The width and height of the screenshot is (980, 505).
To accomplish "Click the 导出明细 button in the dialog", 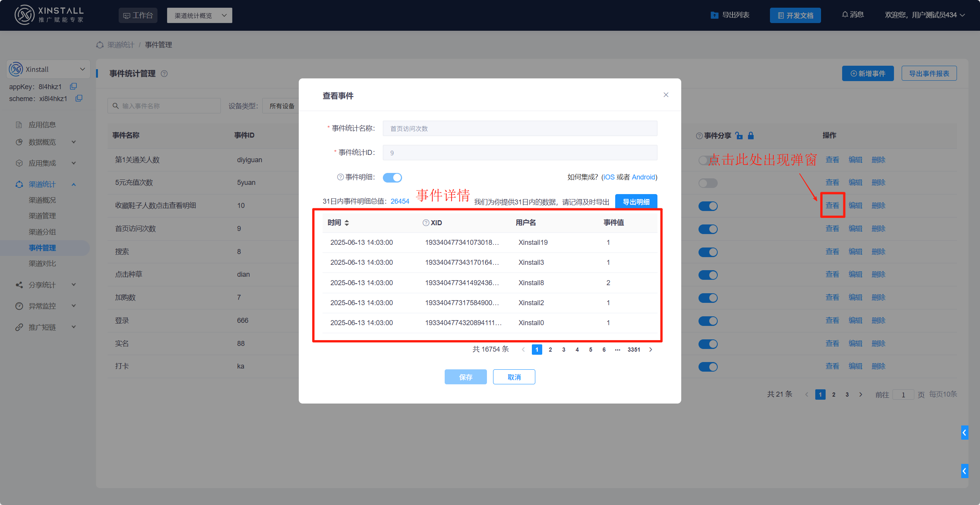I will [636, 201].
